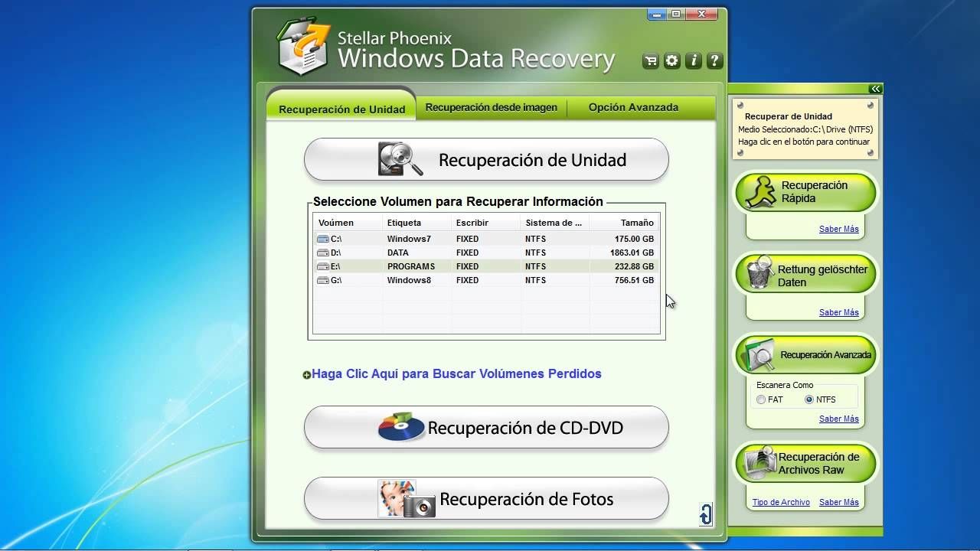Switch to Recuperación de Unidad tab
The width and height of the screenshot is (980, 551).
(341, 109)
